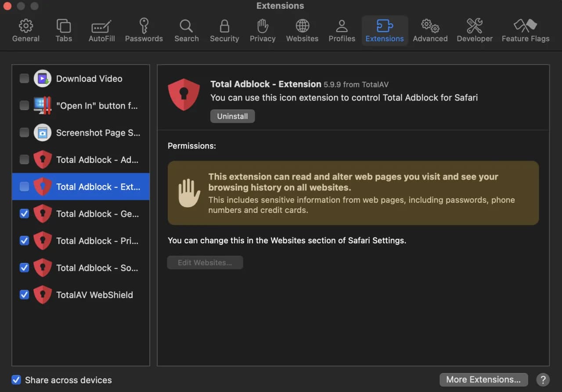Open help with the question mark button
Image resolution: width=562 pixels, height=392 pixels.
(x=543, y=380)
